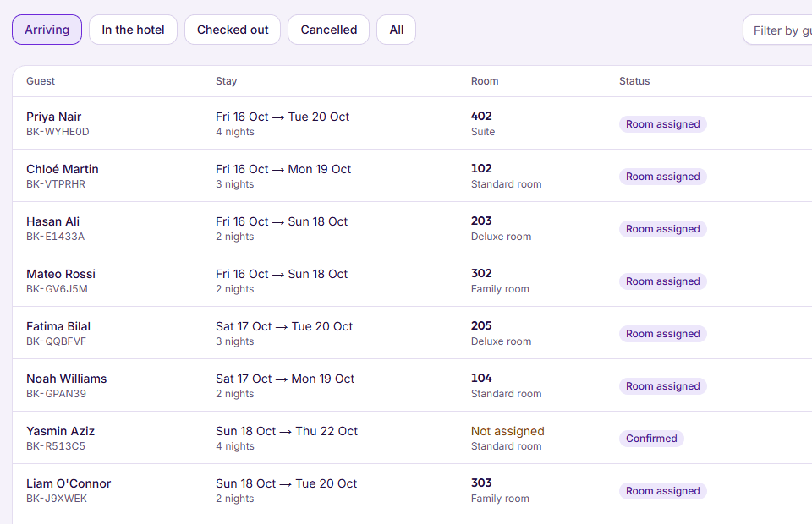Click the Confirmed status badge

(651, 438)
